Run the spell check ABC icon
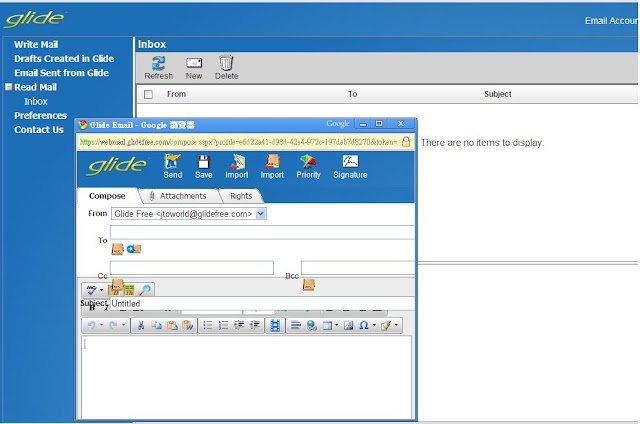 (x=91, y=290)
